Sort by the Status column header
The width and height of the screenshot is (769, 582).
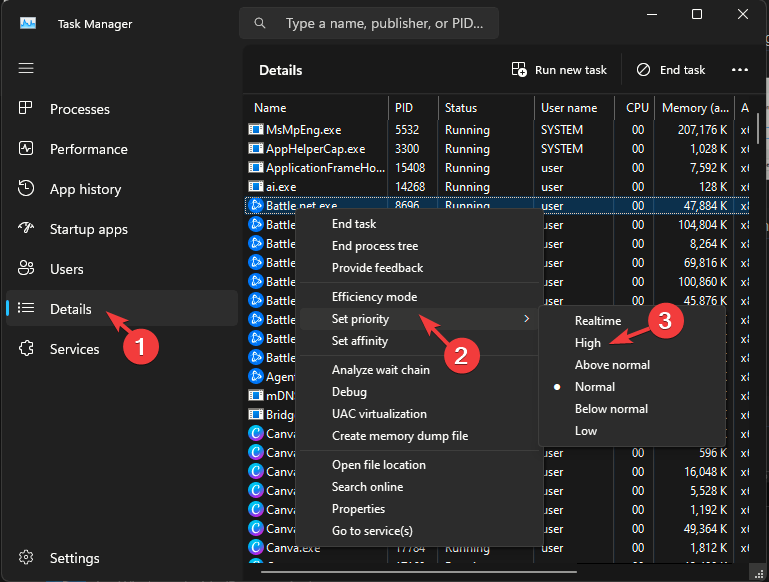tap(486, 108)
